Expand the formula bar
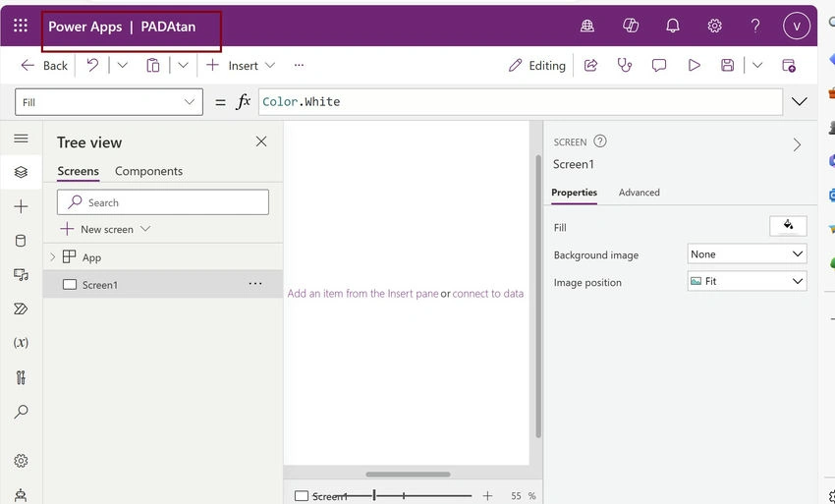This screenshot has width=835, height=504. [800, 101]
